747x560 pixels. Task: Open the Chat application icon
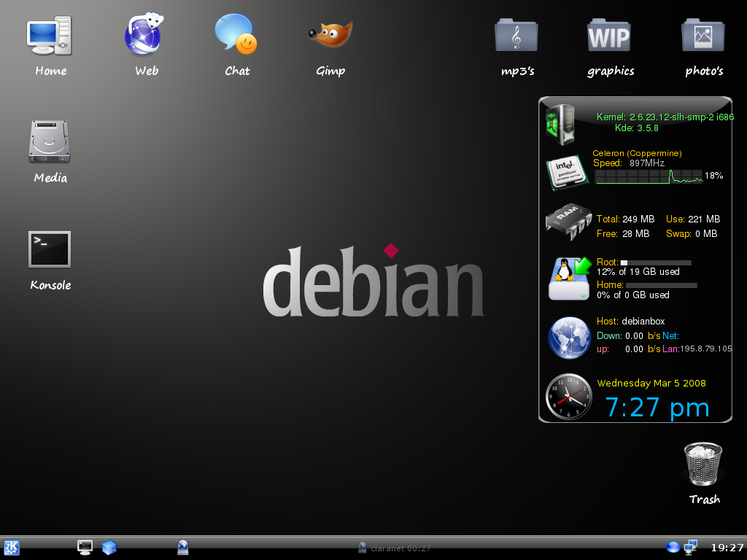click(x=236, y=34)
